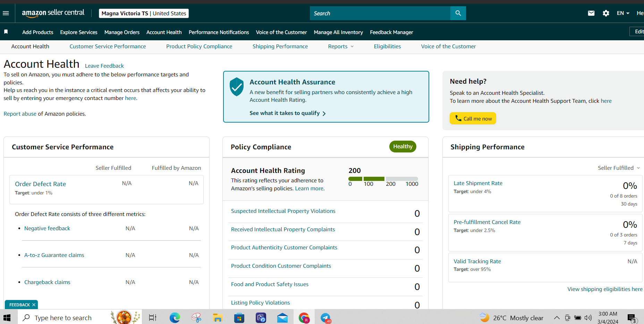
Task: Open the Seller Fulfilled shipping dropdown
Action: 619,168
